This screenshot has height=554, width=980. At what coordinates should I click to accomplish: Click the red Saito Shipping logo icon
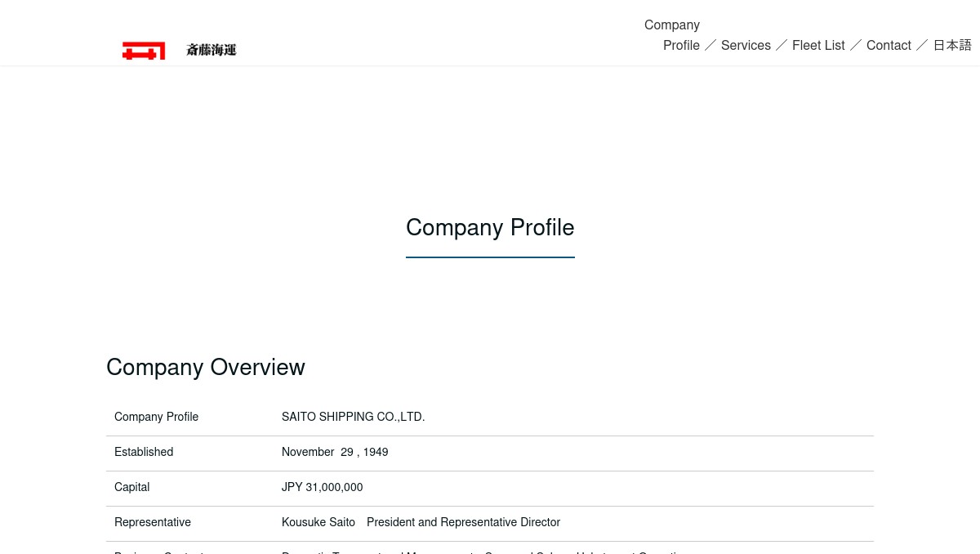[x=144, y=51]
